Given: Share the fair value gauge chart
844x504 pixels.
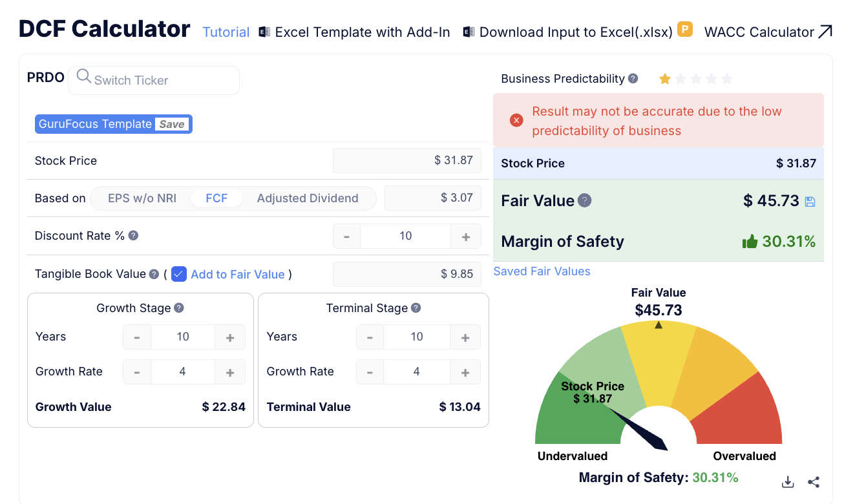Looking at the screenshot, I should click(x=814, y=482).
